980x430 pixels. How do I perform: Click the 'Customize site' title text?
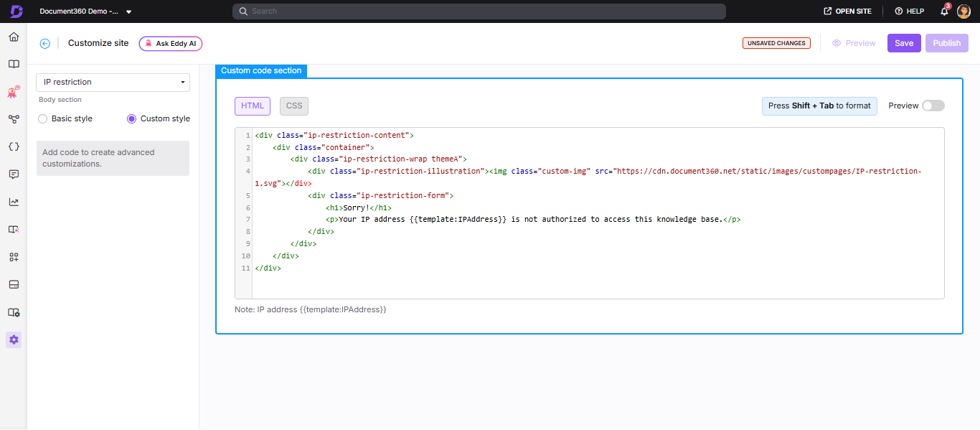98,43
